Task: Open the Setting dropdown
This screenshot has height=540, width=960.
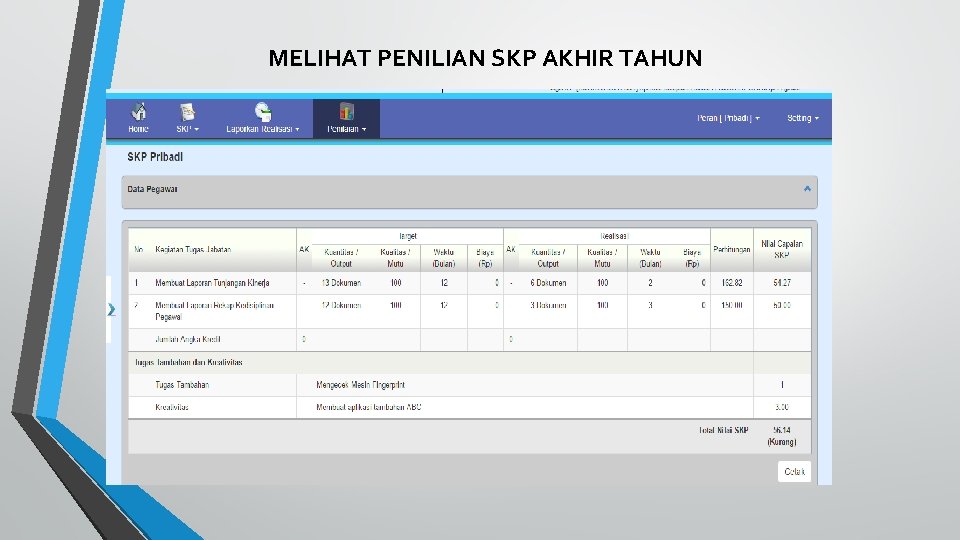Action: (803, 118)
